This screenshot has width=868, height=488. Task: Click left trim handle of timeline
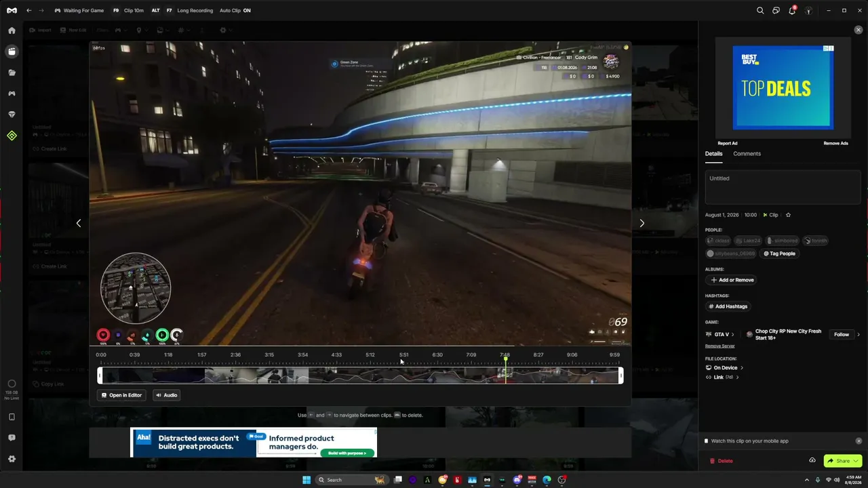100,375
